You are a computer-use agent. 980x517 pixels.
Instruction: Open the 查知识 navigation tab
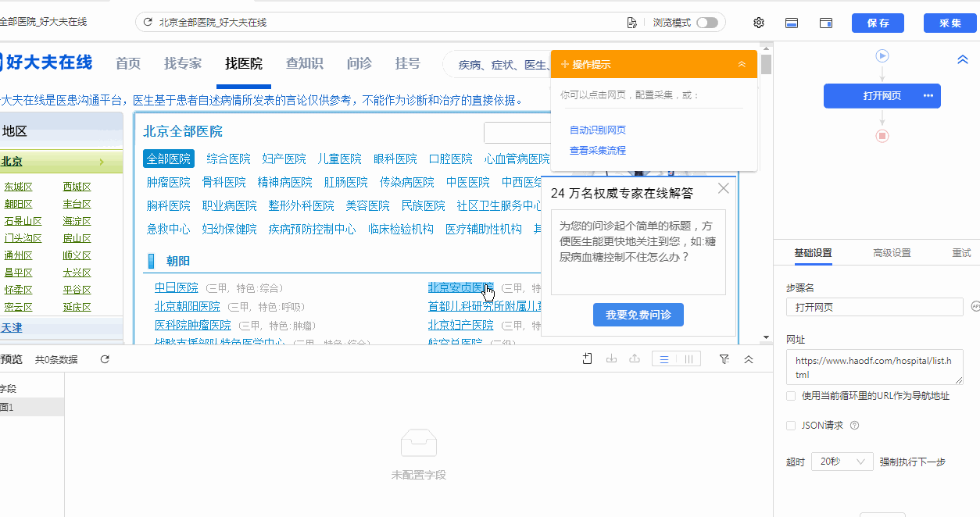[305, 63]
